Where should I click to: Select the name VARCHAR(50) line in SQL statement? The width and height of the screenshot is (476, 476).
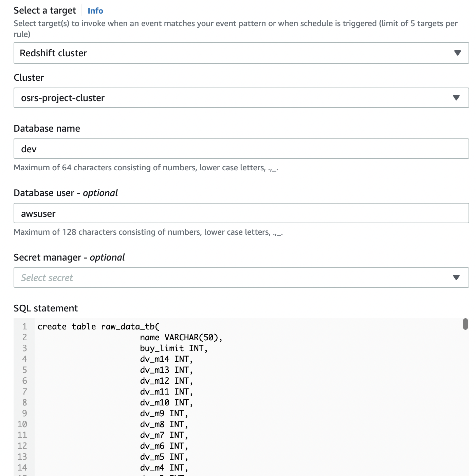pos(181,337)
